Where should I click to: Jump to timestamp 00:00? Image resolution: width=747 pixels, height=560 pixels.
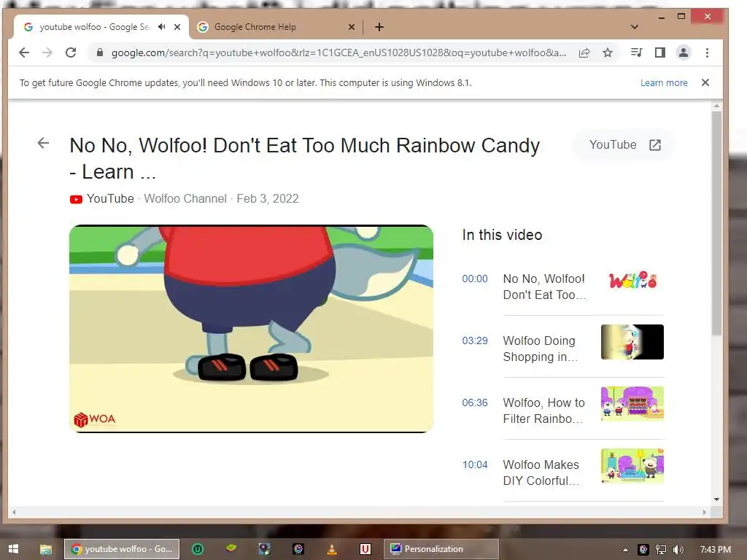[x=475, y=279]
